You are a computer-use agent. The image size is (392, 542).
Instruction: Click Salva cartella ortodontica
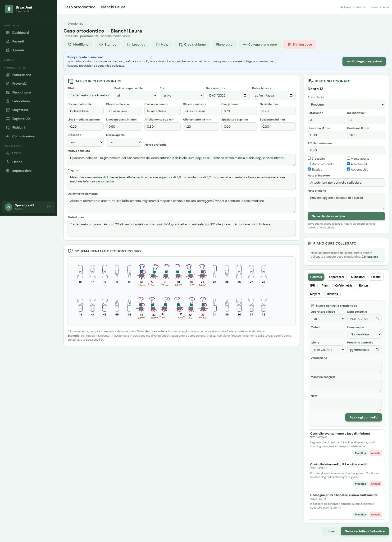[365, 531]
